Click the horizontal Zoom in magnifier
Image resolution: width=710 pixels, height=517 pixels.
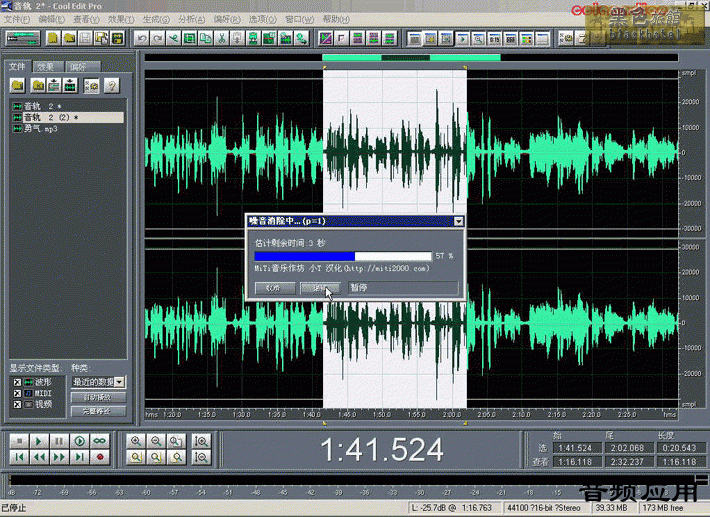(135, 440)
